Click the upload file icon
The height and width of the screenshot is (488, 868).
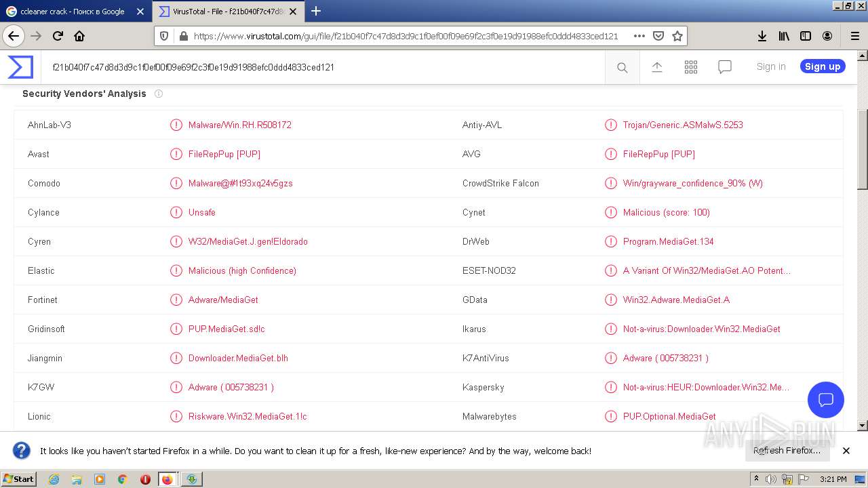656,66
